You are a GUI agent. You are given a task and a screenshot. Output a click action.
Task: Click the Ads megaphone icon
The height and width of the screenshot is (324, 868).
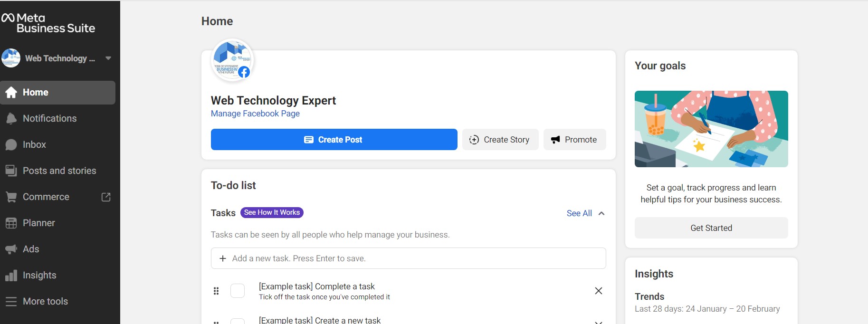[11, 249]
